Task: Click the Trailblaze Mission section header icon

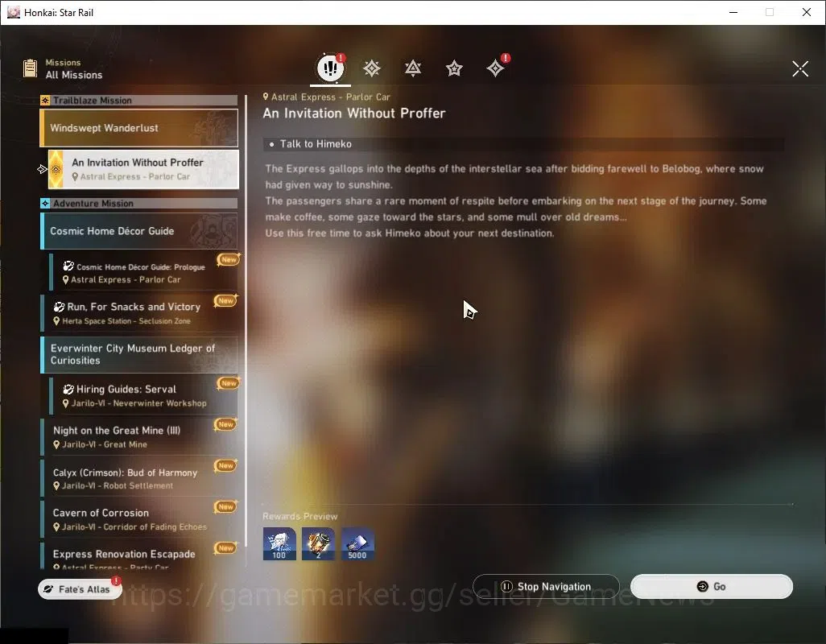Action: (x=45, y=100)
